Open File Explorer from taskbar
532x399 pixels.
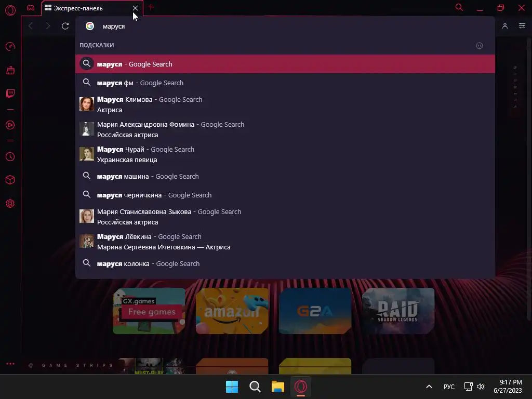278,387
